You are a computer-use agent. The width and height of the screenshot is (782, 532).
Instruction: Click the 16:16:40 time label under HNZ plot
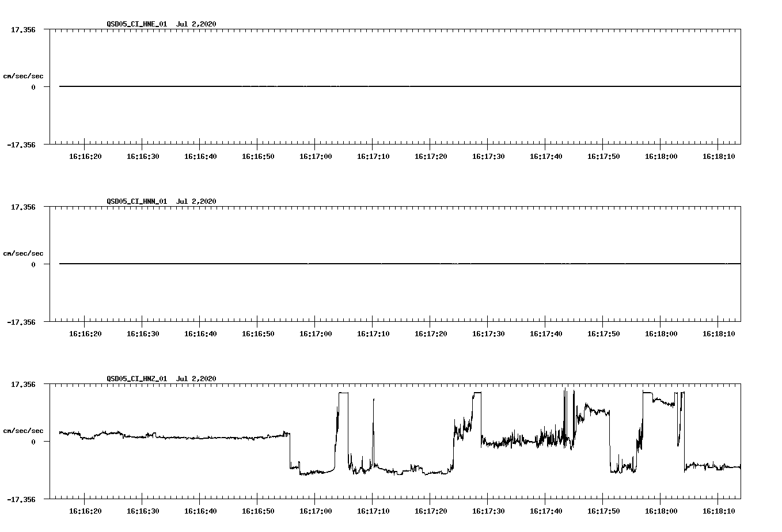[x=200, y=511]
